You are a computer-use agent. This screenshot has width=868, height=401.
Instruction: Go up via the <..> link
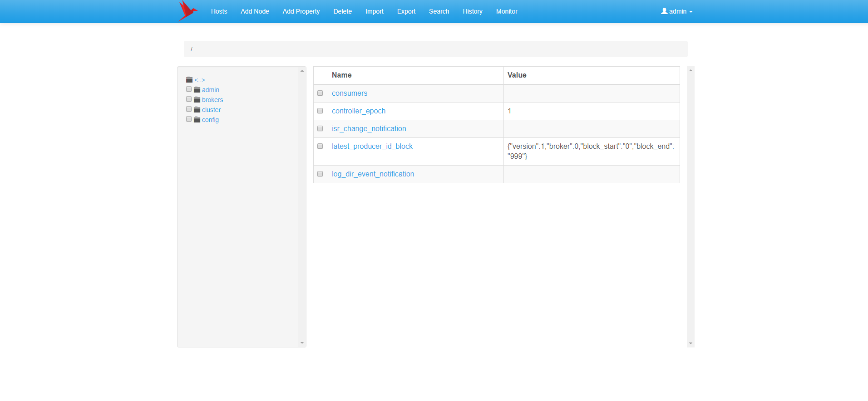200,80
